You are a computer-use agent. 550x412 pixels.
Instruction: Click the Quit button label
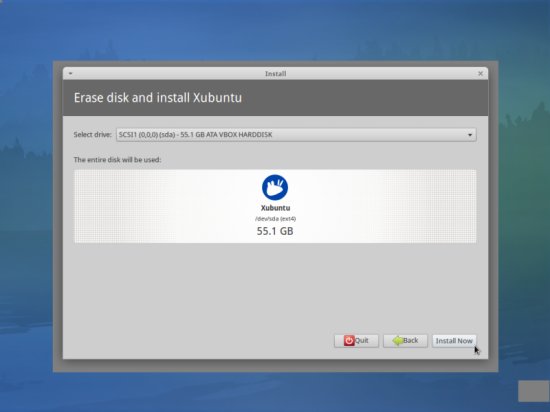[362, 340]
